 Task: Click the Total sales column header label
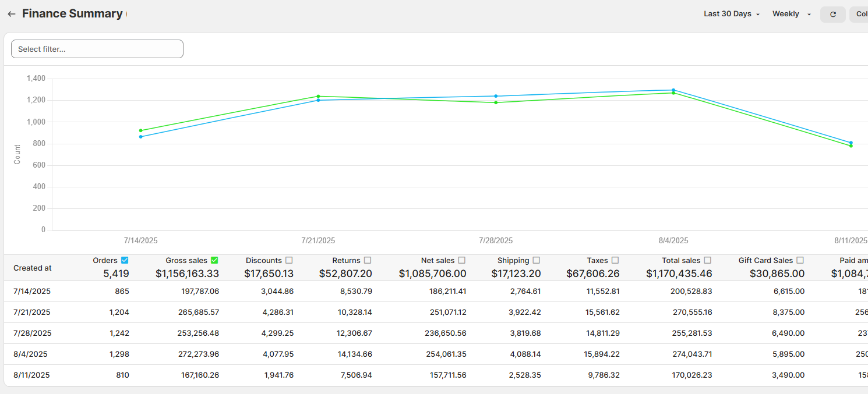(x=680, y=260)
